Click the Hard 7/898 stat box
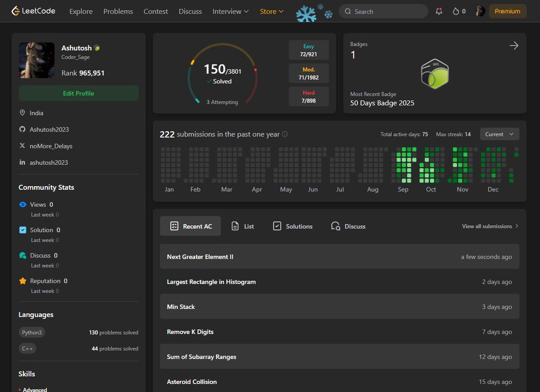 [x=309, y=97]
